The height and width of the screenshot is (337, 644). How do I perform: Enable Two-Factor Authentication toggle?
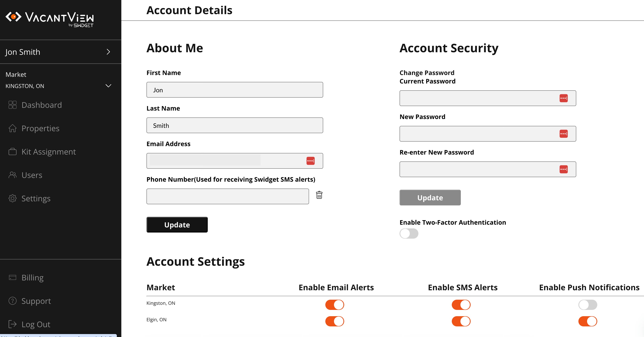[x=409, y=234]
